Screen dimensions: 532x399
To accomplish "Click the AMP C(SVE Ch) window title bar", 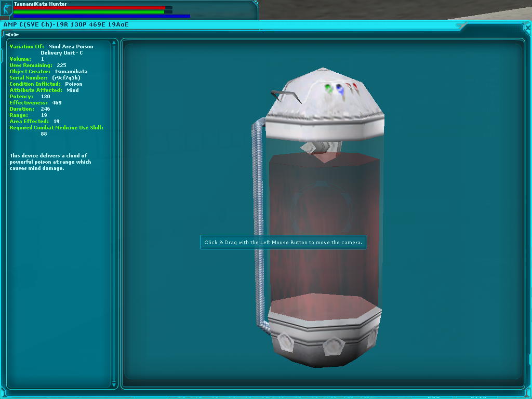I will 208,24.
